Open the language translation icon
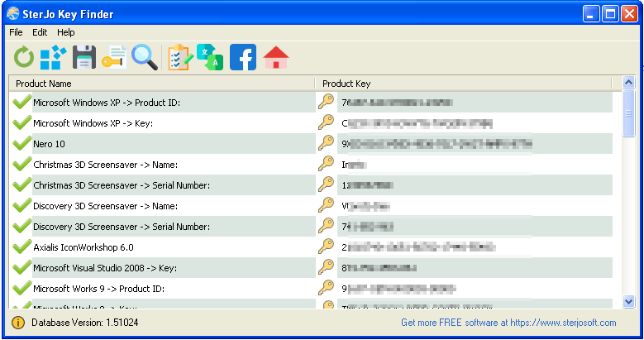 tap(210, 57)
